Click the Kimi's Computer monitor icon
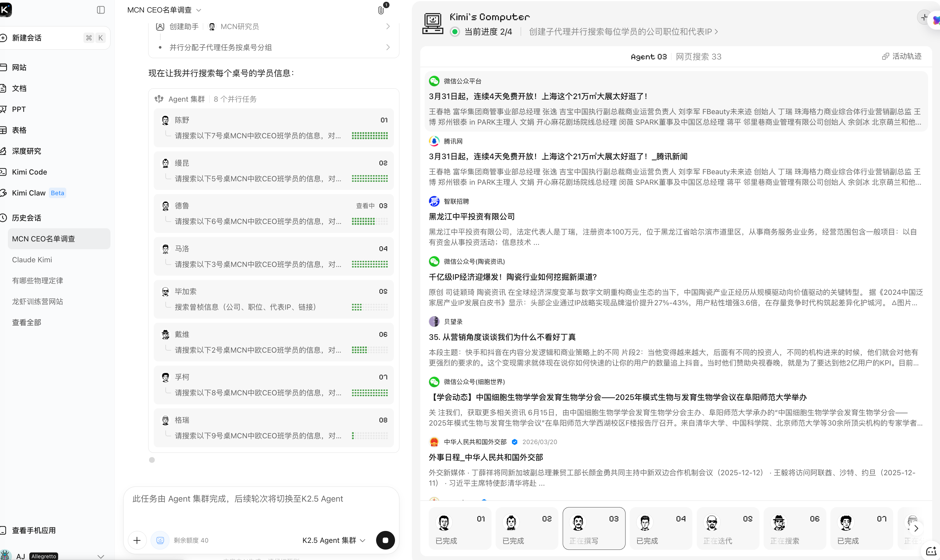Screen dimensions: 940x560 point(433,24)
